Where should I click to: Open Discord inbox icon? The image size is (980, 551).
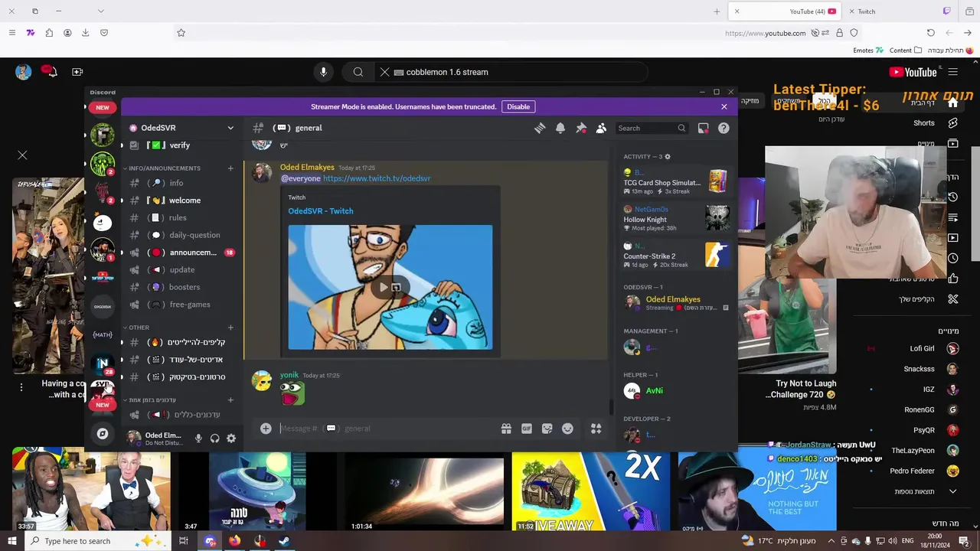click(x=703, y=128)
